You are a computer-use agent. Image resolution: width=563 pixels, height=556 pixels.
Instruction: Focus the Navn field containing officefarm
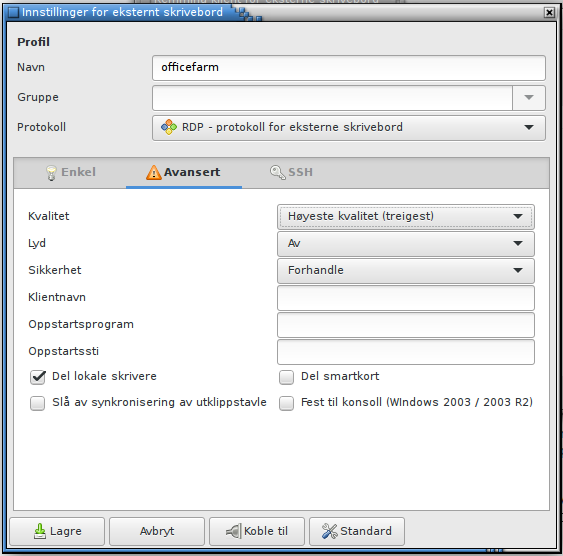click(349, 67)
